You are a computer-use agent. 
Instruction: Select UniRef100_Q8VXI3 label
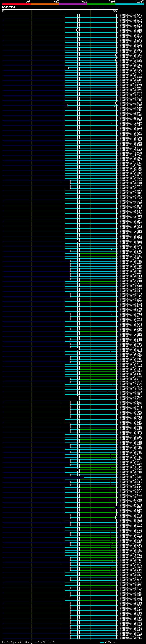(131, 316)
